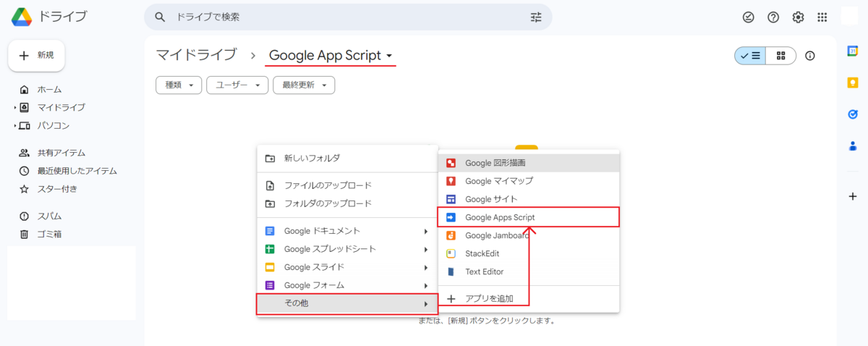The height and width of the screenshot is (346, 868).
Task: Expand パソコン tree arrow in sidebar
Action: pyautogui.click(x=14, y=126)
